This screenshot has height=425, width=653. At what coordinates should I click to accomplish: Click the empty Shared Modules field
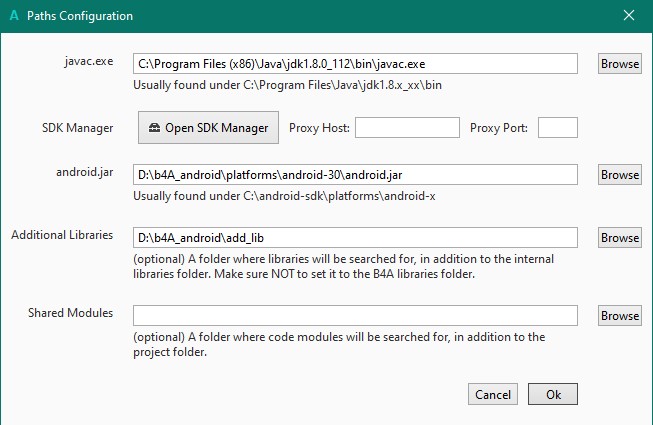(355, 316)
